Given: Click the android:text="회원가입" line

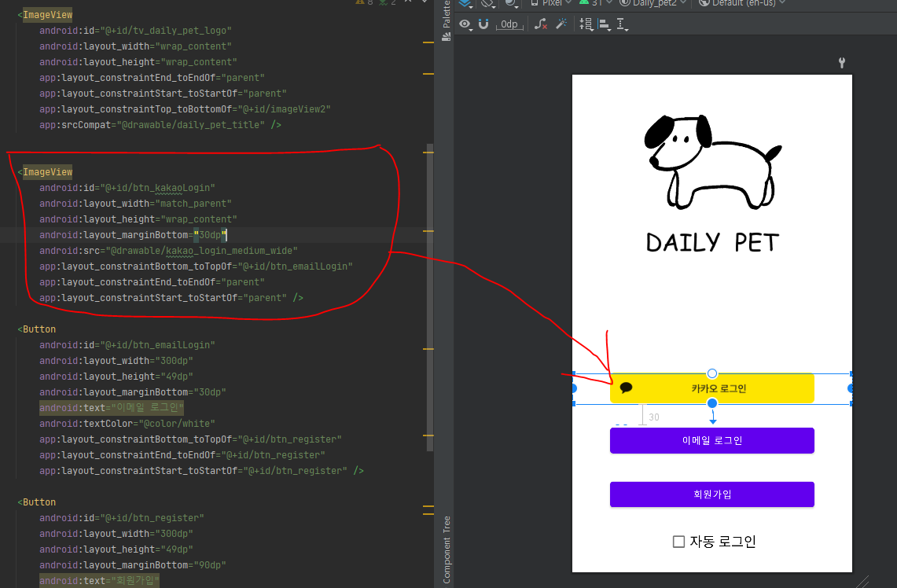Looking at the screenshot, I should [99, 581].
